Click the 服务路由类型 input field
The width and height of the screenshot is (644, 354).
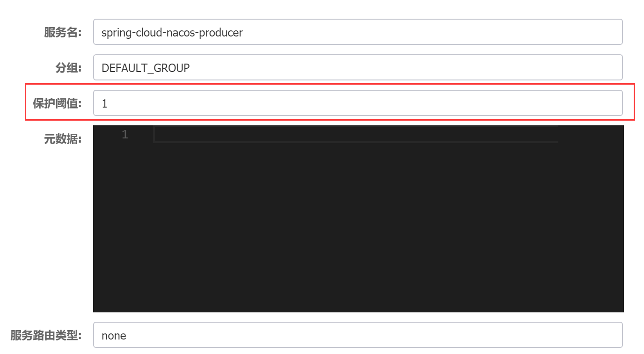click(358, 335)
